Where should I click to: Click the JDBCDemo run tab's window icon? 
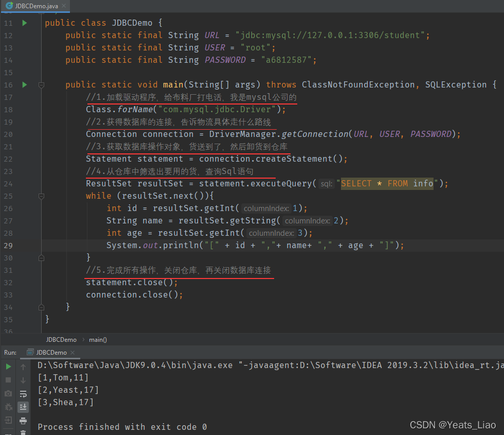(x=30, y=352)
